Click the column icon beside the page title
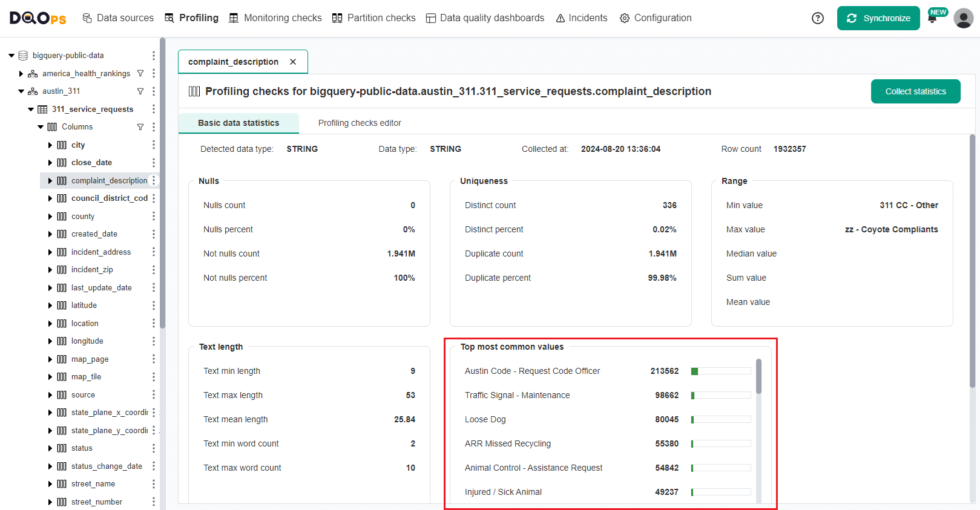 194,91
